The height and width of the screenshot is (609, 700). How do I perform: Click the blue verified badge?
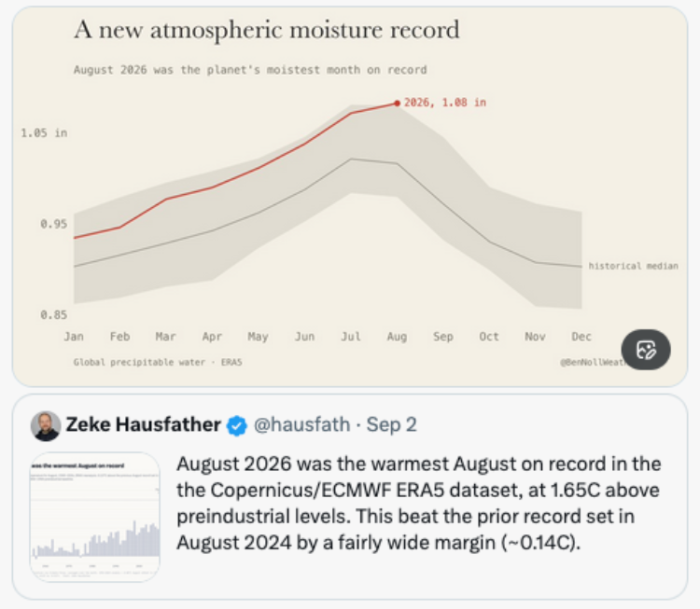[x=237, y=425]
